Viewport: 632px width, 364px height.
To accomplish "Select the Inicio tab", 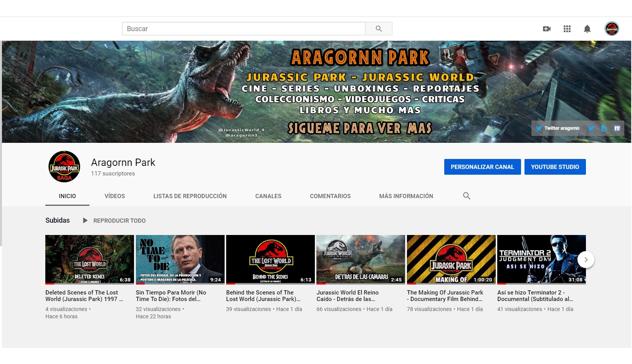I will (x=67, y=196).
